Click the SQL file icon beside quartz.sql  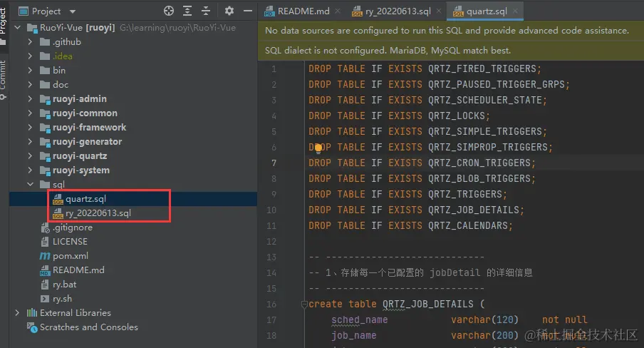click(x=58, y=199)
